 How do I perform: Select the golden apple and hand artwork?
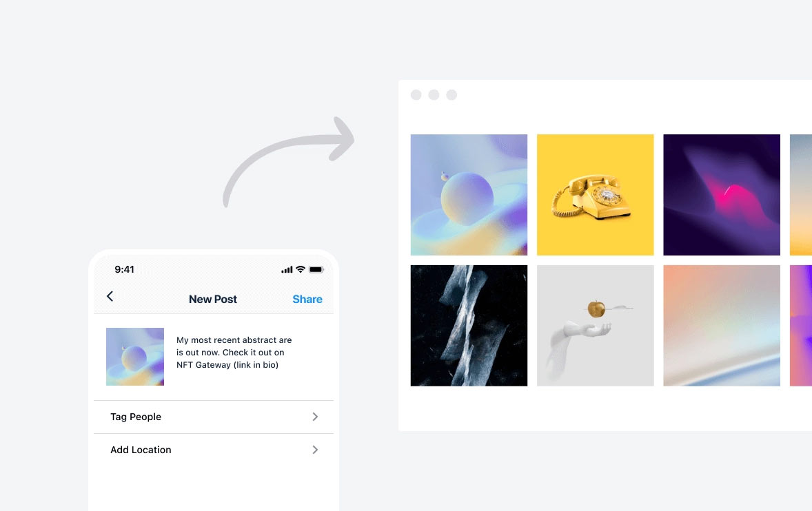point(595,325)
